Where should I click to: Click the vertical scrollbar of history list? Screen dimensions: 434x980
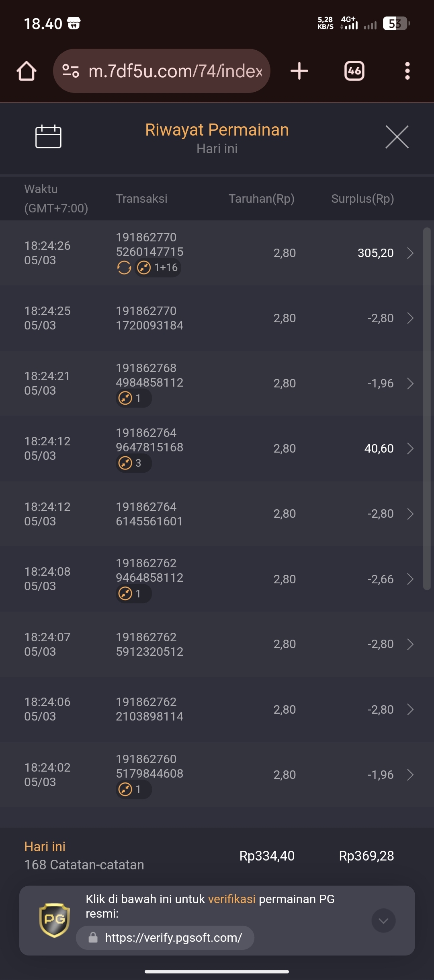pos(427,409)
